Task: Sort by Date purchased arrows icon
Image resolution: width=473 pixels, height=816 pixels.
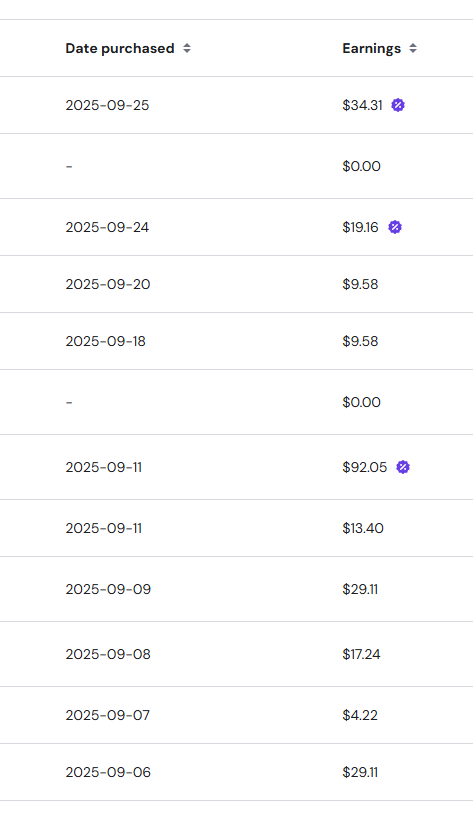Action: tap(187, 48)
